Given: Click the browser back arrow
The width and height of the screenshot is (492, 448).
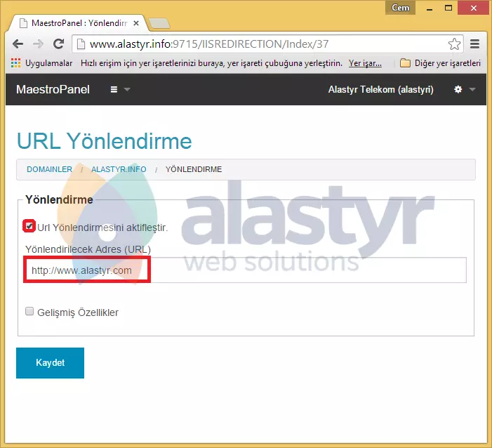Looking at the screenshot, I should [x=18, y=44].
